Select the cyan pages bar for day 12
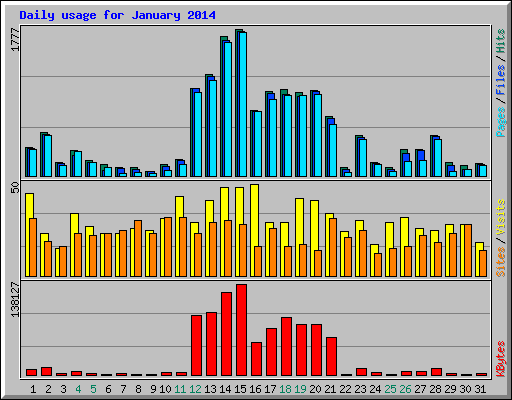512x400 pixels. pos(198,135)
